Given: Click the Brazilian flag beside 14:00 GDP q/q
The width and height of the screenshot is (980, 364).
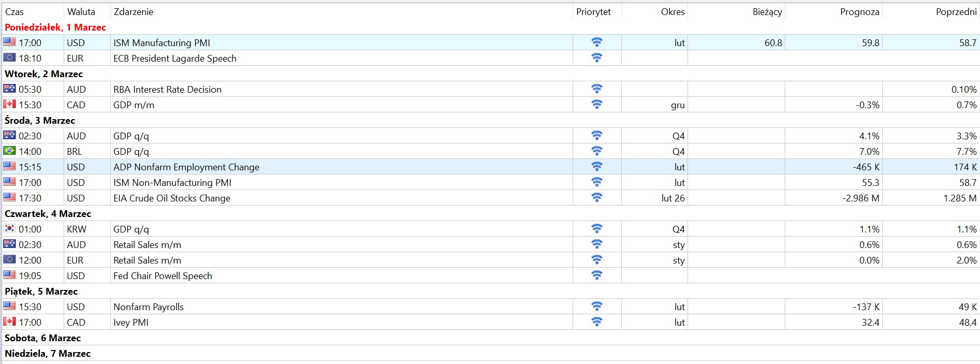Looking at the screenshot, I should click(9, 151).
